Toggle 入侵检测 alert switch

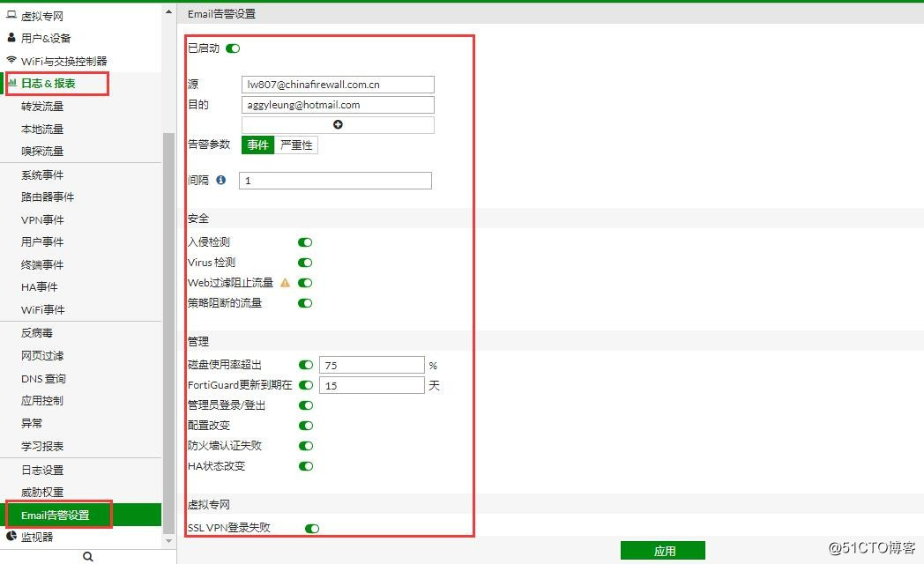305,242
